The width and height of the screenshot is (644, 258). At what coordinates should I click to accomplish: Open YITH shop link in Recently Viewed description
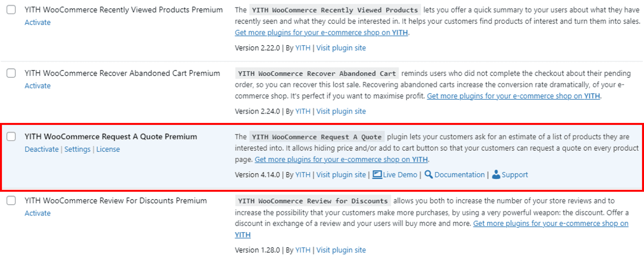tap(321, 32)
